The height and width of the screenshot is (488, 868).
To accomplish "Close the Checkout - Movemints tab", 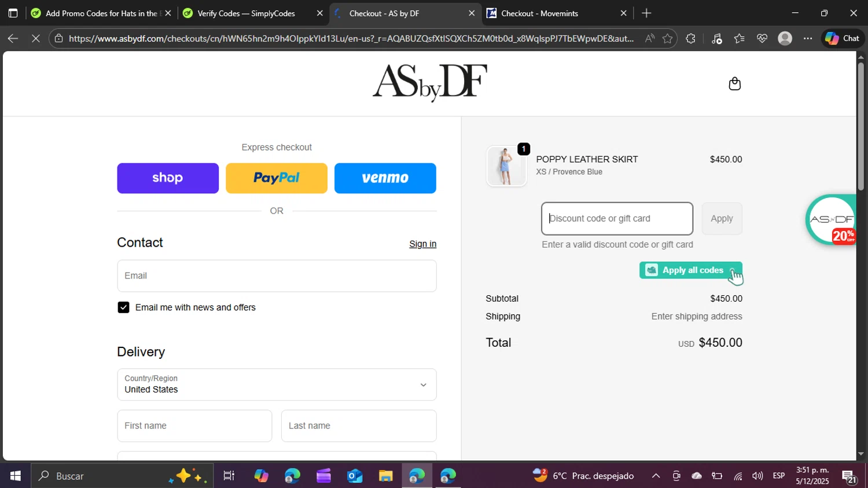I will coord(623,13).
